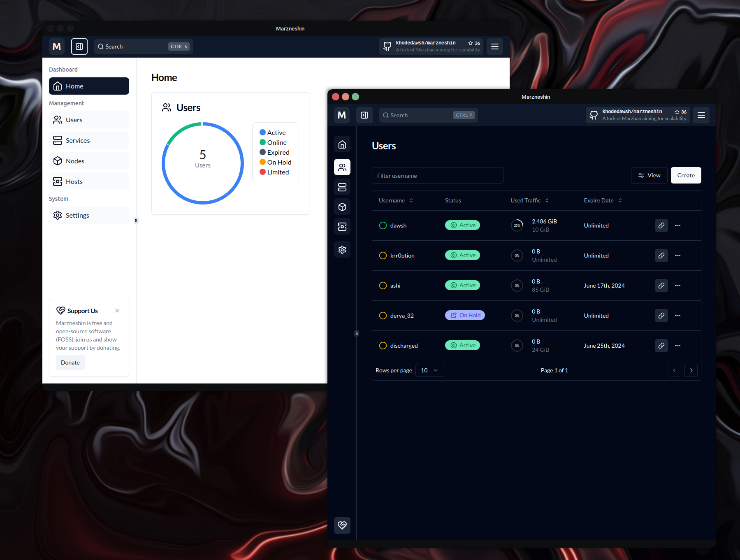Click the Expired legend entry
This screenshot has width=740, height=560.
(275, 152)
